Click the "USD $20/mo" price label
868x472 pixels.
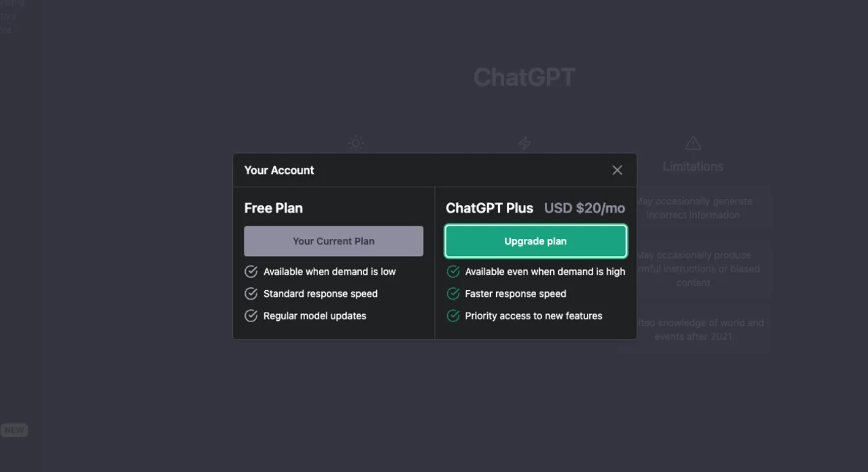pos(584,209)
